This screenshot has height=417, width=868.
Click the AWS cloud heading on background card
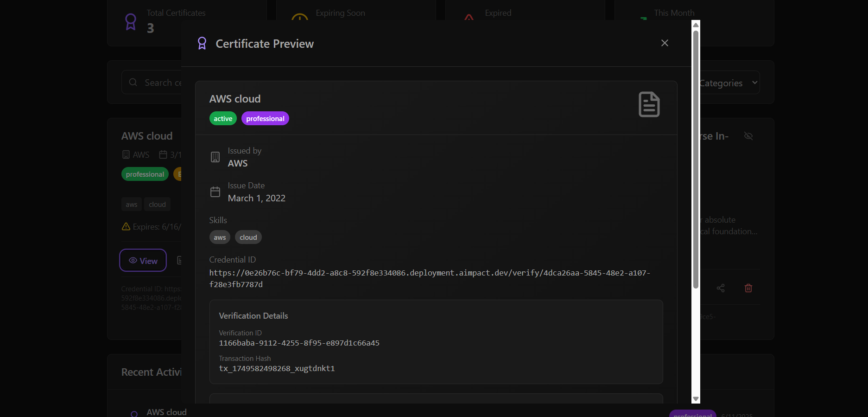147,136
